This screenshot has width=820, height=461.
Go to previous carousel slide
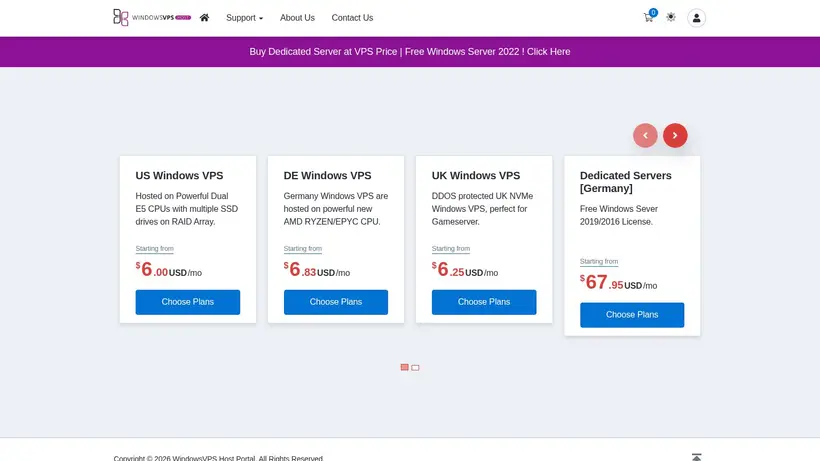click(645, 135)
